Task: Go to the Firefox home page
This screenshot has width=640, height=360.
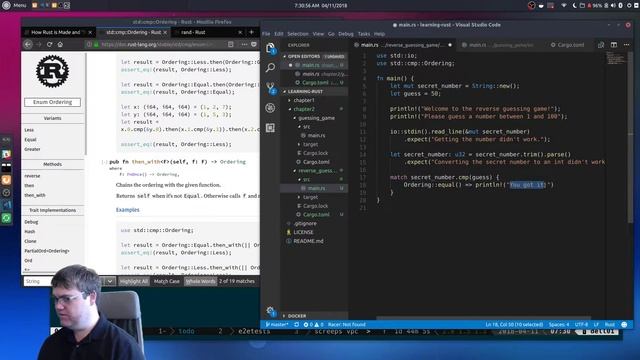Action: pos(60,44)
